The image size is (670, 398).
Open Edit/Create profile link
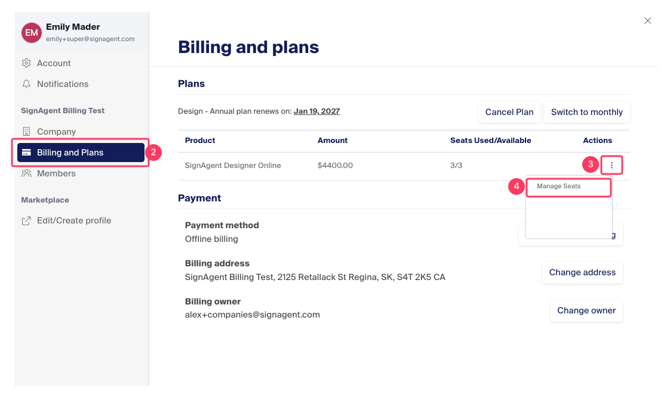(x=74, y=221)
